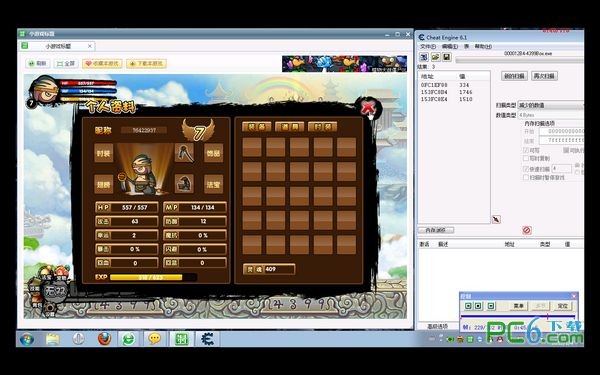
Task: Toggle the 扫描时暂停游戏 checkbox
Action: tap(526, 177)
